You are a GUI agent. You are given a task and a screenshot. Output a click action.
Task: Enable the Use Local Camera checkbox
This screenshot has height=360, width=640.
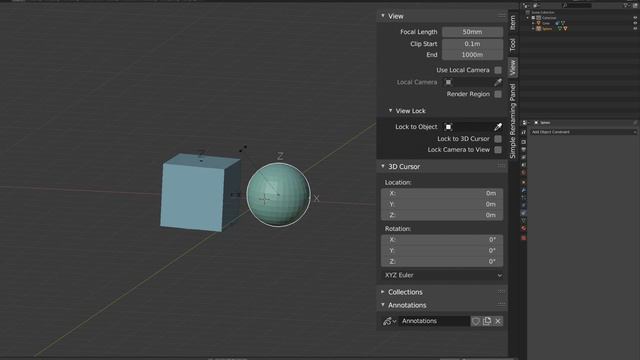(x=498, y=70)
